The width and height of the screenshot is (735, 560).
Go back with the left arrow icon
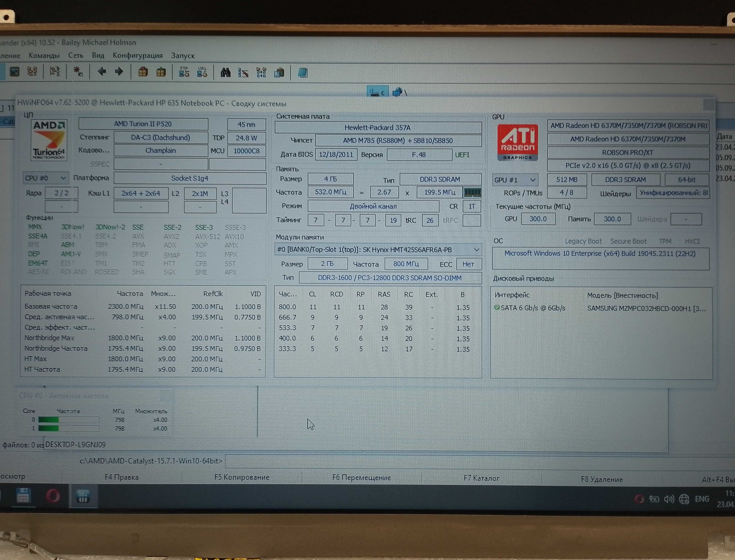(102, 71)
